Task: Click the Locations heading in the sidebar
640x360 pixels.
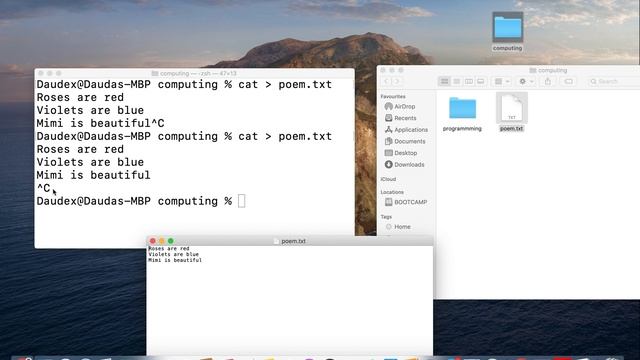Action: [392, 192]
